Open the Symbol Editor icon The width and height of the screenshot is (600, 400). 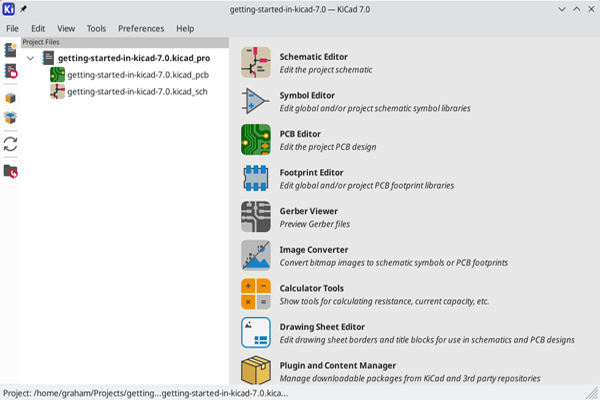(x=256, y=101)
